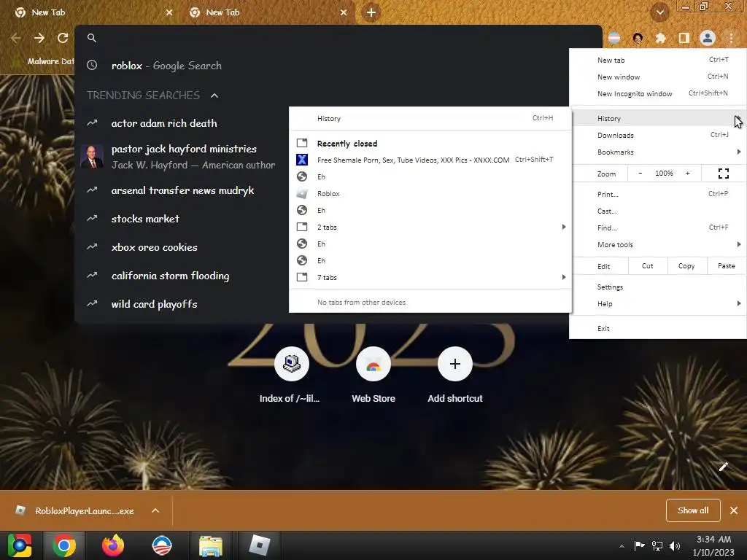
Task: Choose Find... in Chrome menu
Action: pyautogui.click(x=658, y=227)
